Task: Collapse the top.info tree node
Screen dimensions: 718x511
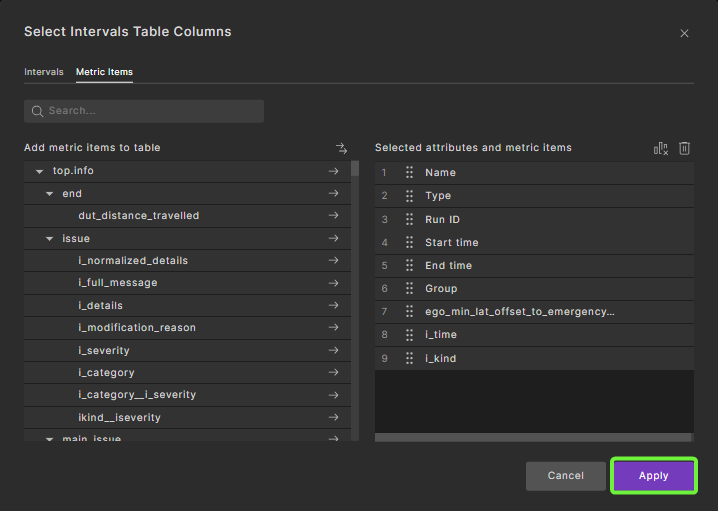Action: [39, 172]
